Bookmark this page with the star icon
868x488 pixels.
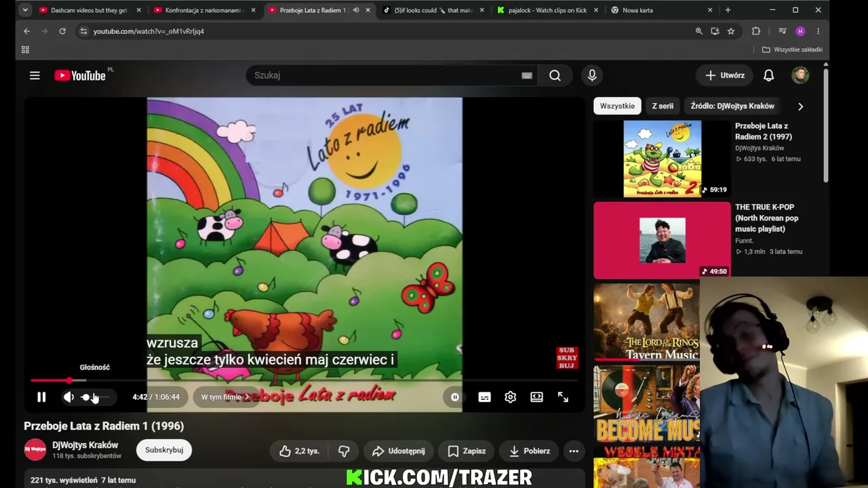731,31
